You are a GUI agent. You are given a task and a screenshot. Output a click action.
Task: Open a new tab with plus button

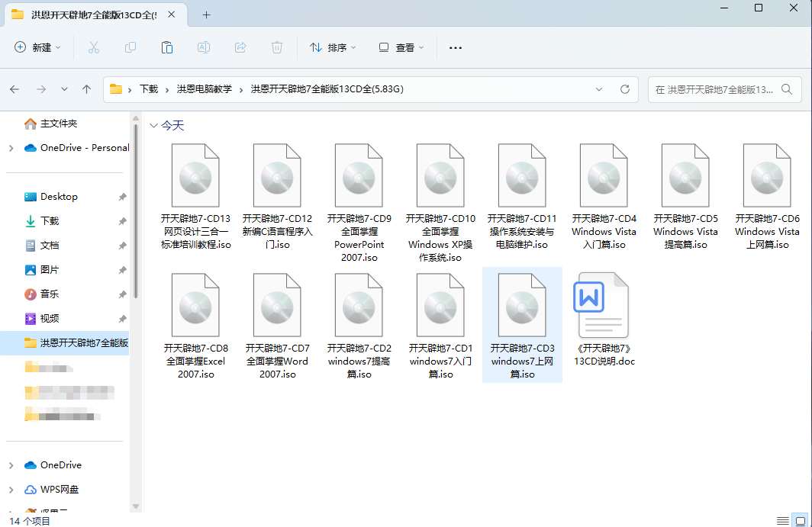tap(206, 14)
